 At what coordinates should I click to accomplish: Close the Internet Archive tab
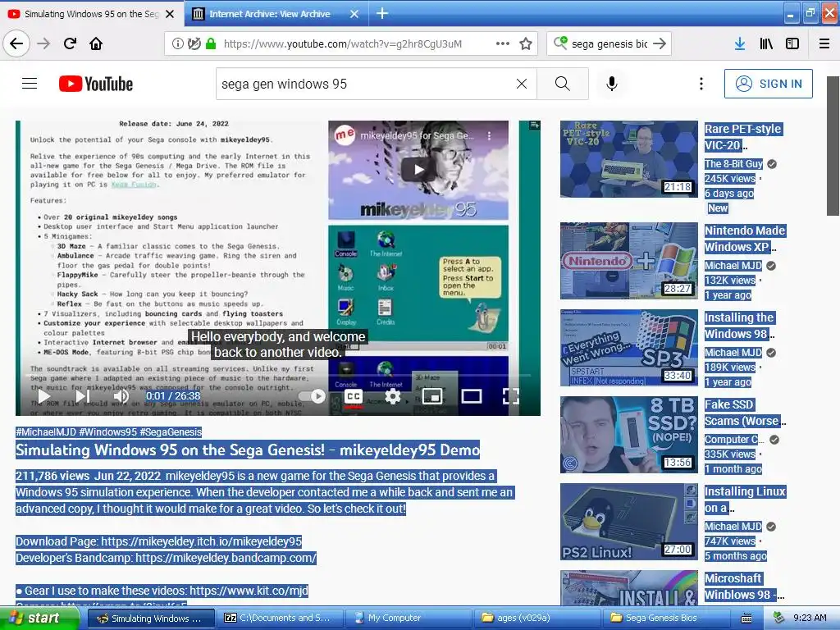coord(354,14)
